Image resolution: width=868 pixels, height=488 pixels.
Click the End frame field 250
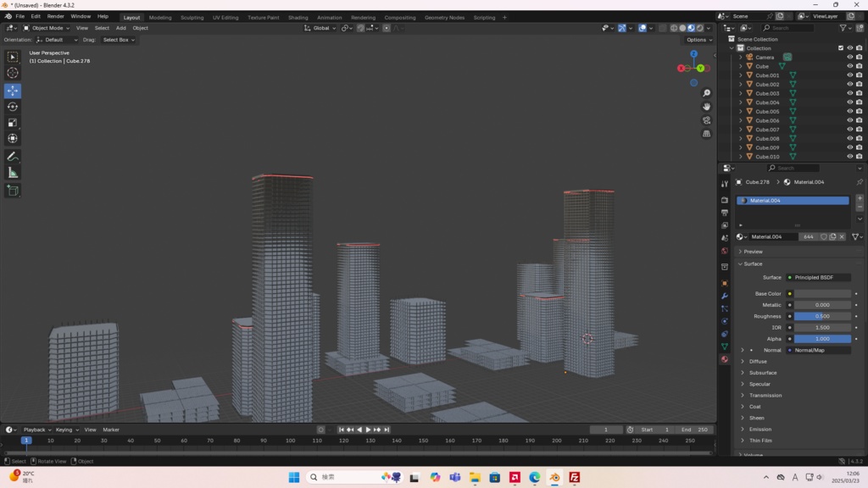click(x=695, y=430)
